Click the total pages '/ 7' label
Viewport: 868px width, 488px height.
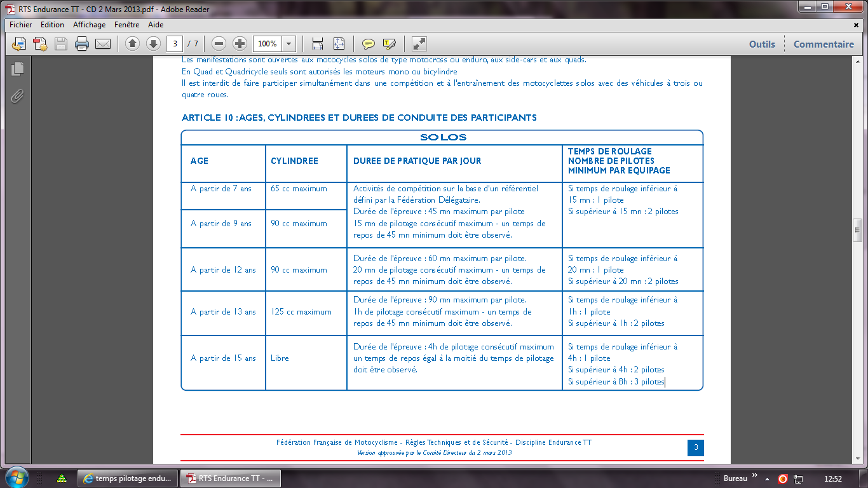tap(193, 44)
